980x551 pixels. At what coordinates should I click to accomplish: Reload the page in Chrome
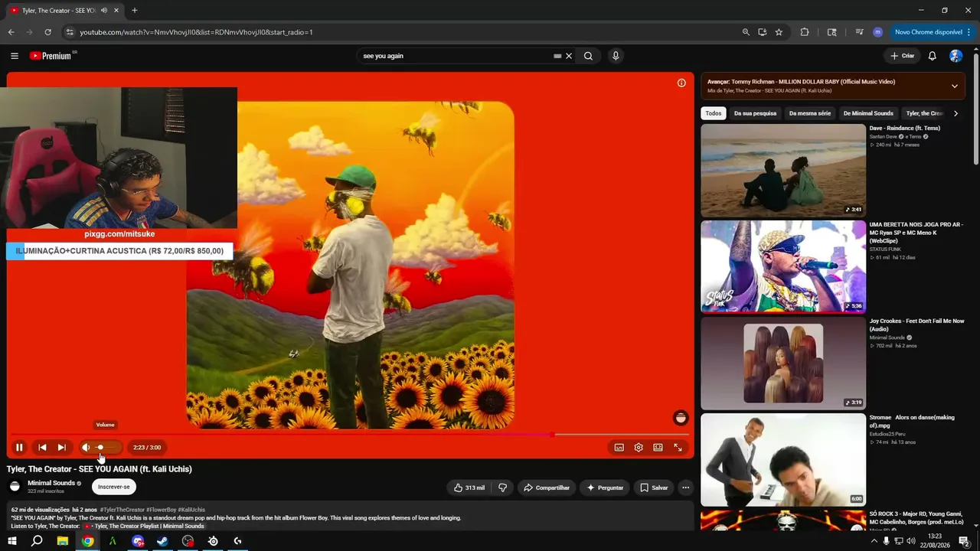(x=47, y=32)
